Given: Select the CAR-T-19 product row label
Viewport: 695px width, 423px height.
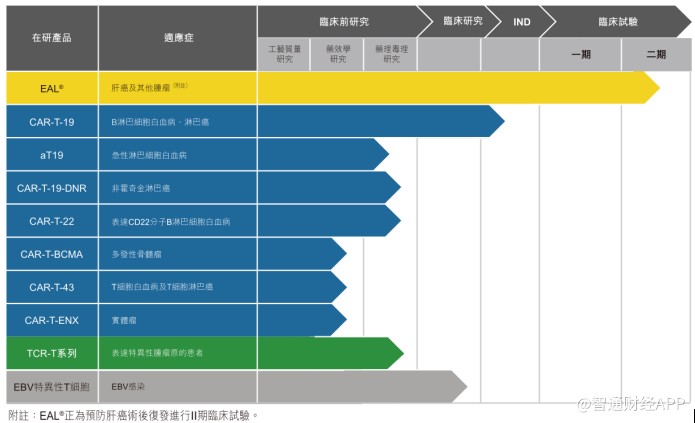Looking at the screenshot, I should (x=52, y=121).
